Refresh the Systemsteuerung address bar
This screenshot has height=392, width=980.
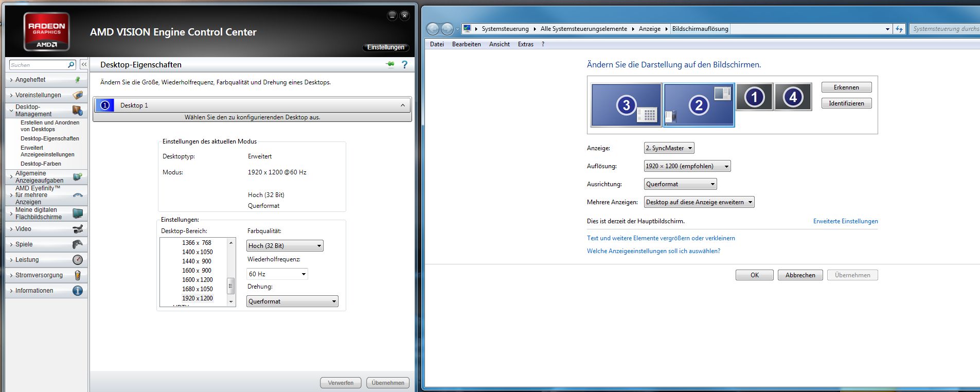coord(899,29)
